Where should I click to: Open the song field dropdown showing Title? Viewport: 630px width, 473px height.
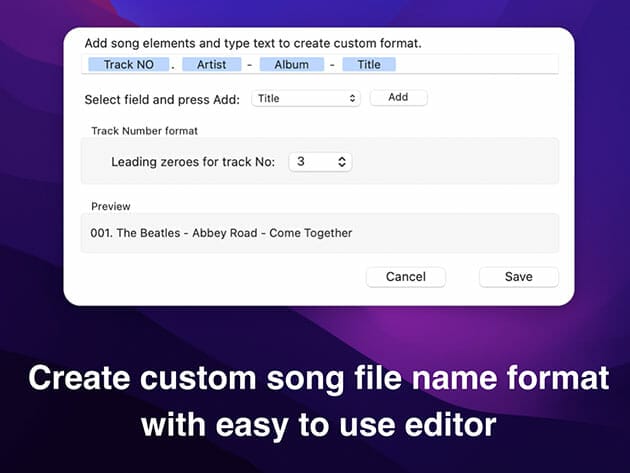coord(306,98)
